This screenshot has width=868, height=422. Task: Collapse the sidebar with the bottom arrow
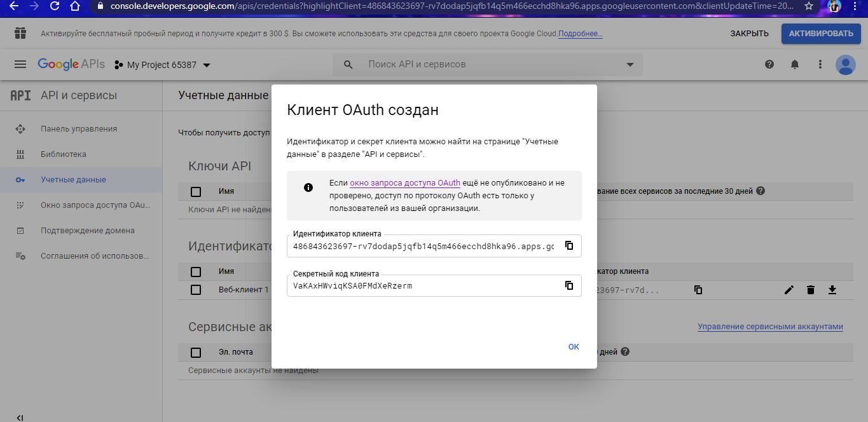point(20,418)
